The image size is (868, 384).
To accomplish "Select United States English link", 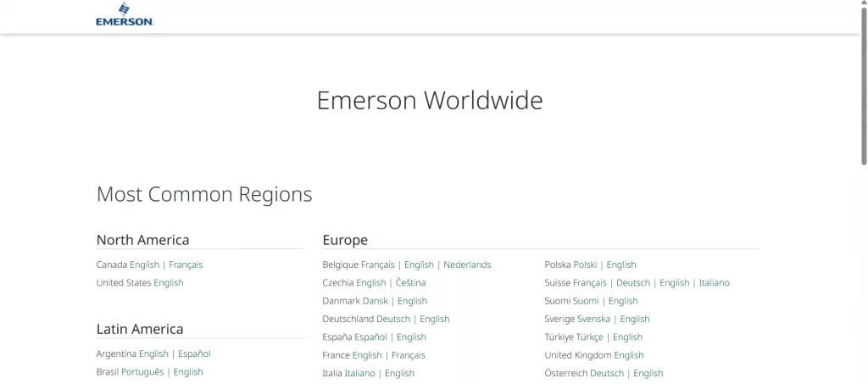I will [169, 283].
